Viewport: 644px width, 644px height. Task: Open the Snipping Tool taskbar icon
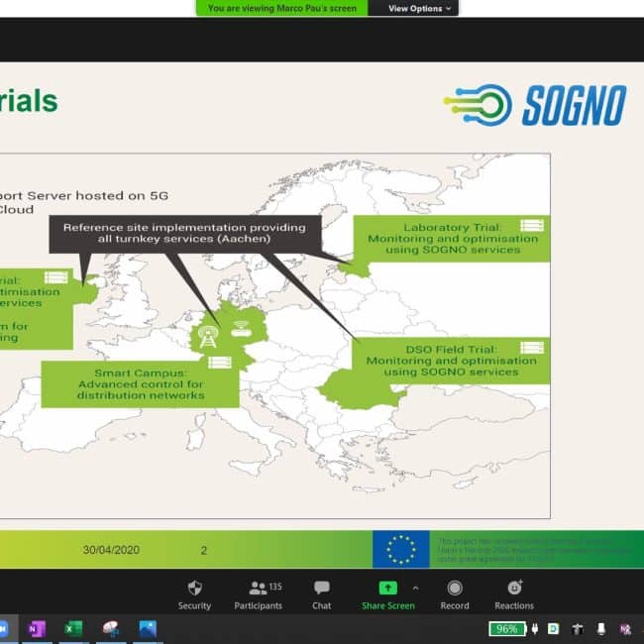(x=111, y=629)
